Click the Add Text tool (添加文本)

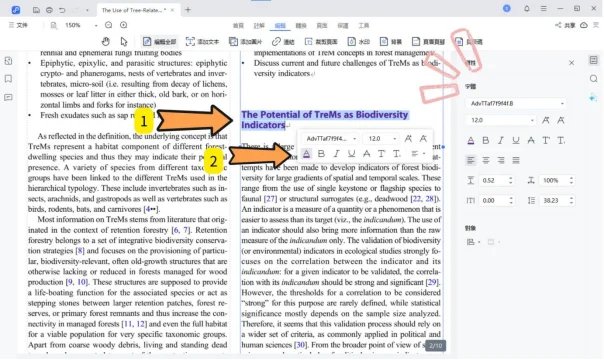pyautogui.click(x=202, y=42)
